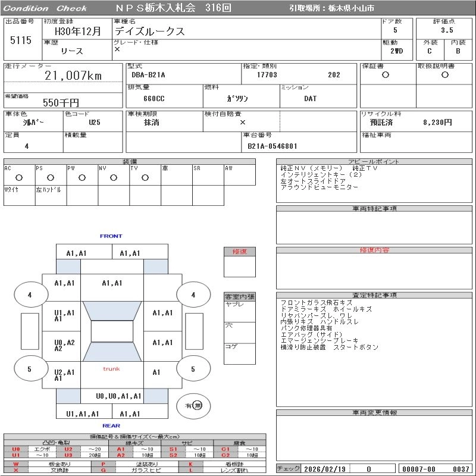The height and width of the screenshot is (476, 476).
Task: Toggle the 保証書 circle mark
Action: (x=386, y=75)
